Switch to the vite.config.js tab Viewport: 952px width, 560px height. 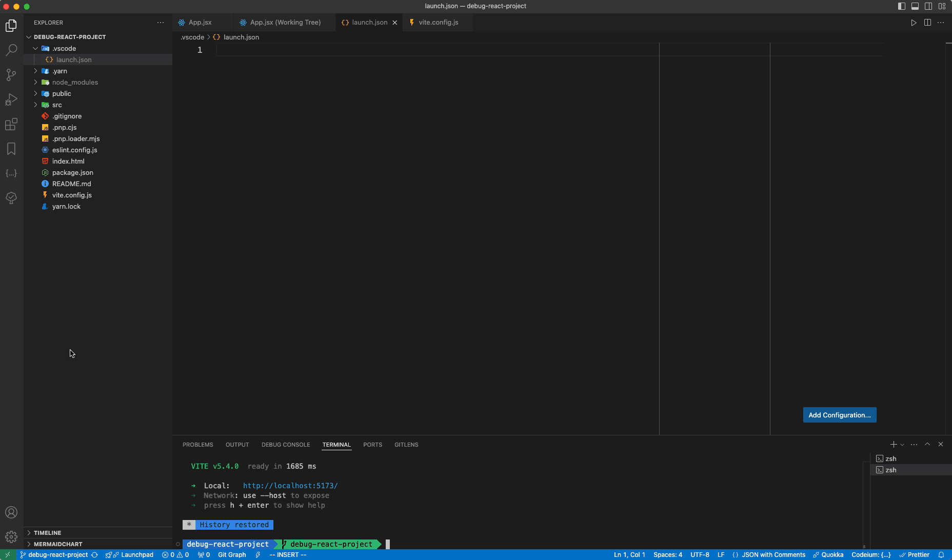click(439, 23)
